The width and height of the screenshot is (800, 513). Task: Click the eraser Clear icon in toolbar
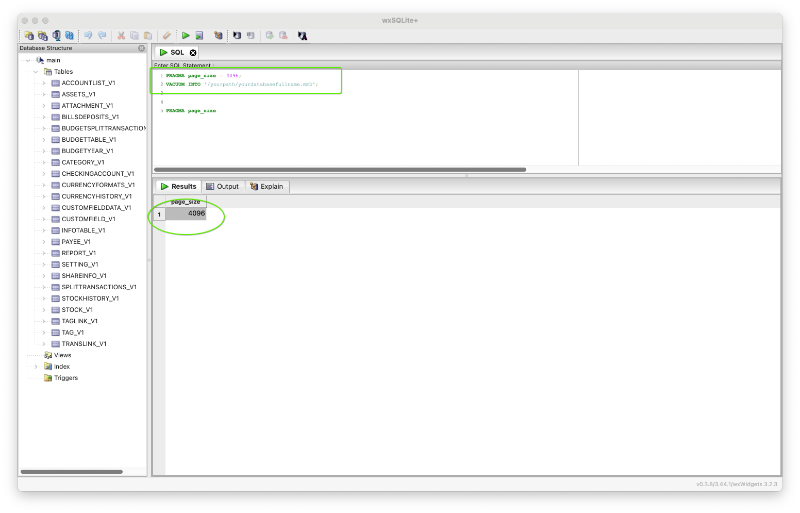(x=167, y=35)
